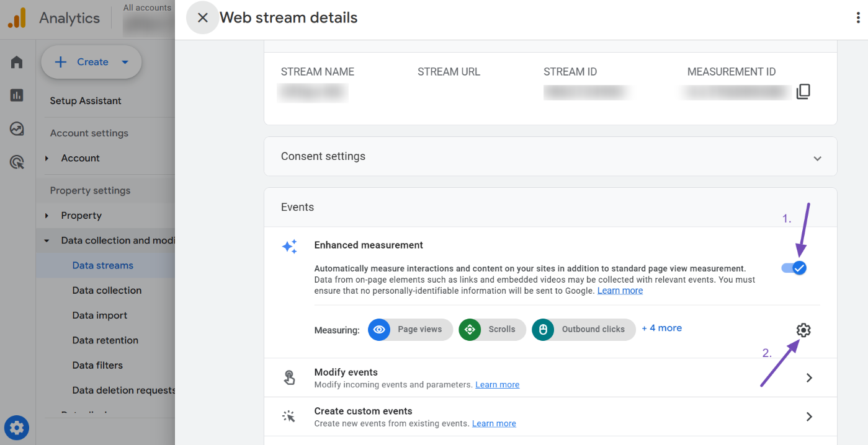Click the Enhanced measurement sparkle icon
Image resolution: width=868 pixels, height=445 pixels.
tap(289, 246)
